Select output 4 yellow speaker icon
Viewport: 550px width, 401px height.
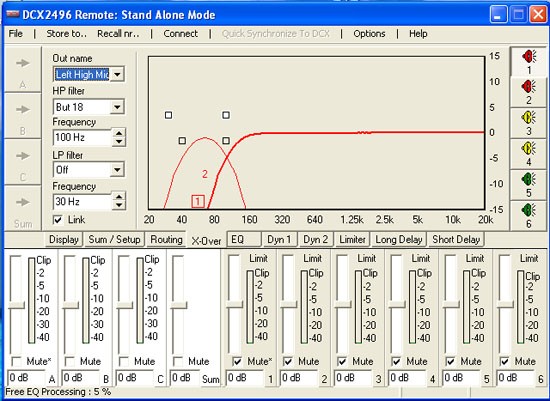529,148
